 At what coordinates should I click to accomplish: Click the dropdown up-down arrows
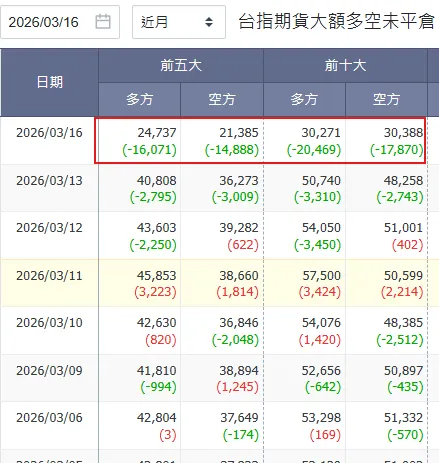[x=209, y=22]
